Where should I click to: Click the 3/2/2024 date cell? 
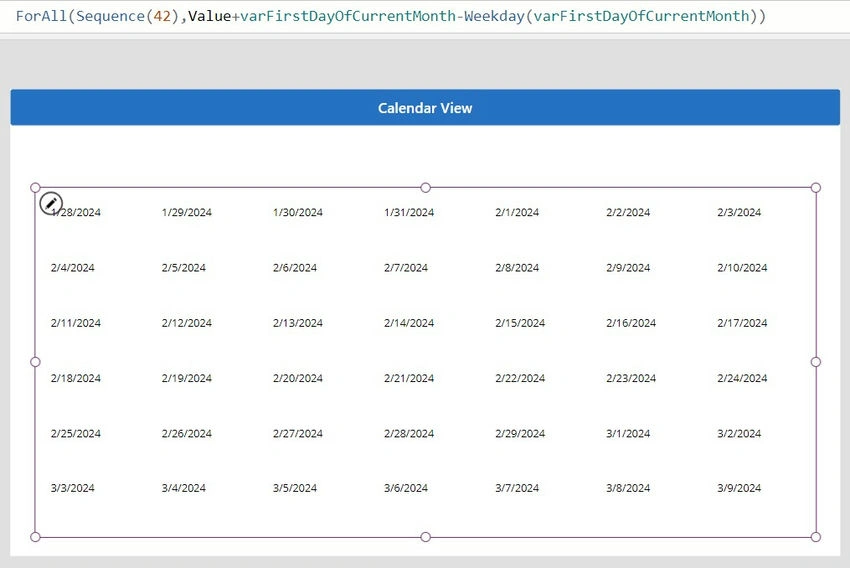739,434
